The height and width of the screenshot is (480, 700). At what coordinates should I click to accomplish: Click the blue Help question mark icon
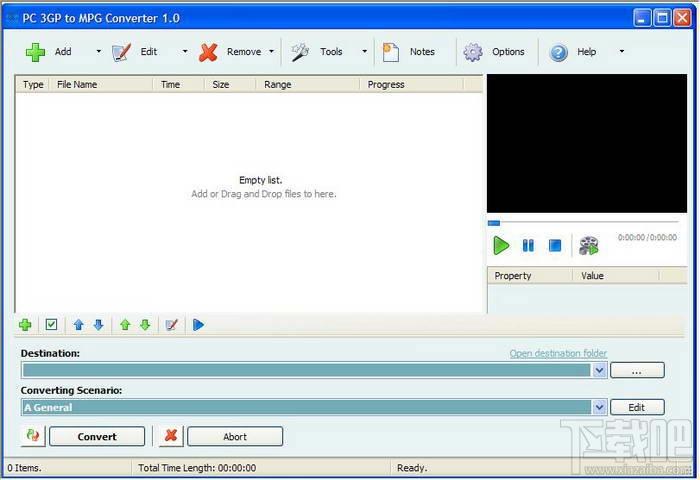[558, 52]
